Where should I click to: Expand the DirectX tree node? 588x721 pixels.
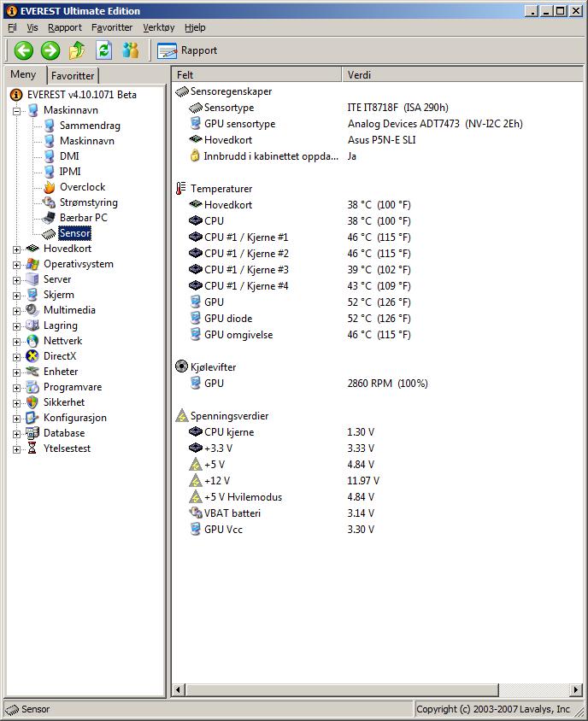[16, 357]
